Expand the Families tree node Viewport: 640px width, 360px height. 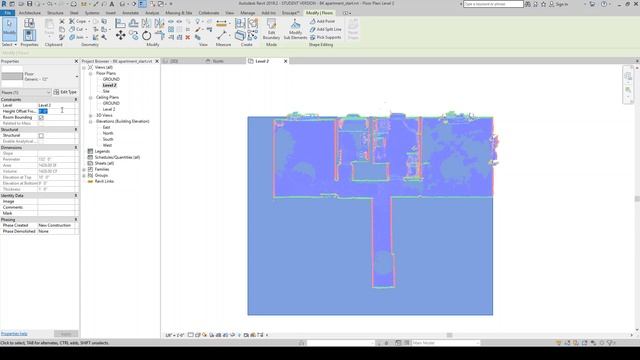click(x=84, y=169)
